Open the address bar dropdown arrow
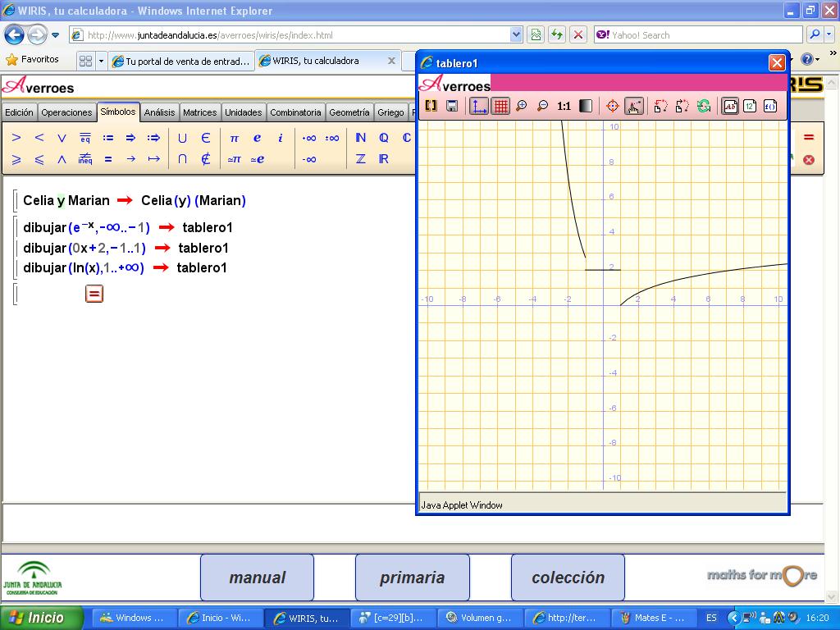 [515, 34]
